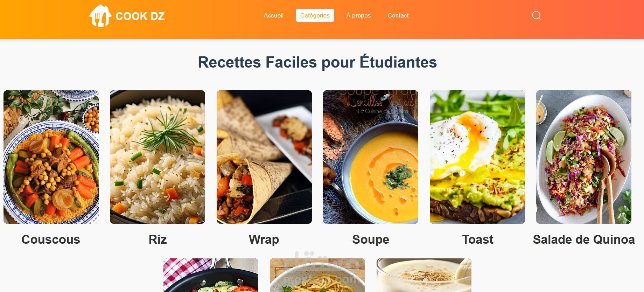Open the Salade de Quinoa image
Viewport: 644px width, 292px height.
(x=584, y=157)
